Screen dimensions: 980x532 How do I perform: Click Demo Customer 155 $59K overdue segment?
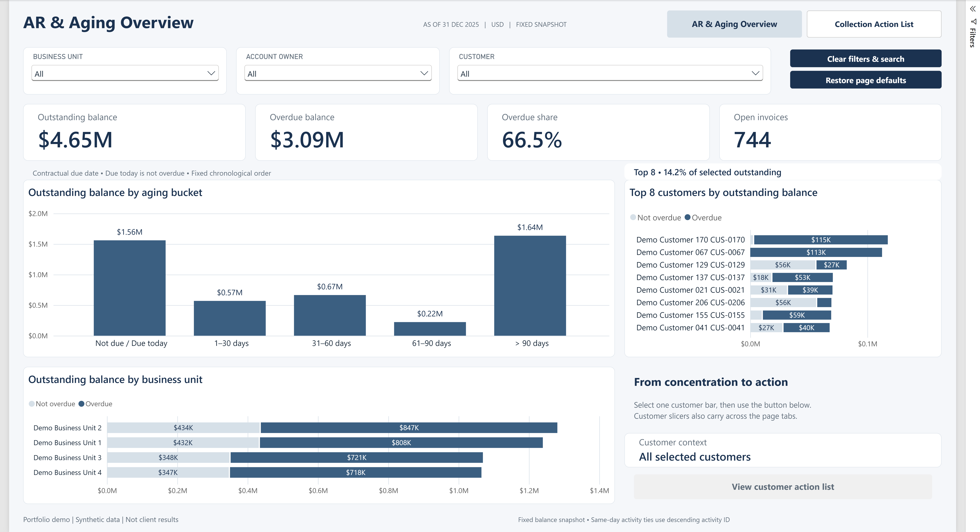[x=797, y=315]
